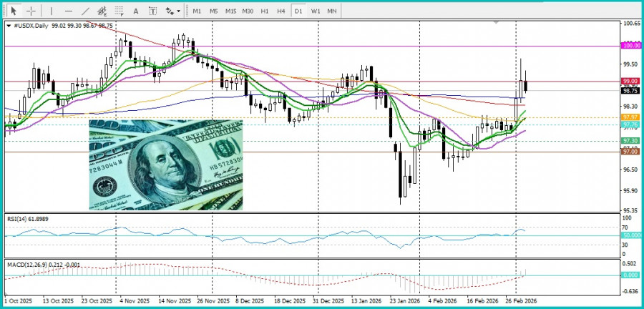Select the equidistant channel tool

coord(102,11)
